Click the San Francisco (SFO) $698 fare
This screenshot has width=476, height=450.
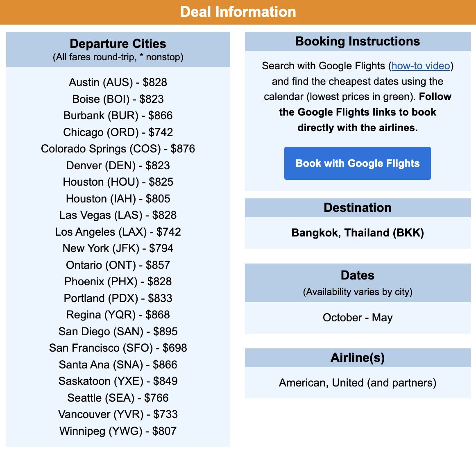pyautogui.click(x=118, y=348)
